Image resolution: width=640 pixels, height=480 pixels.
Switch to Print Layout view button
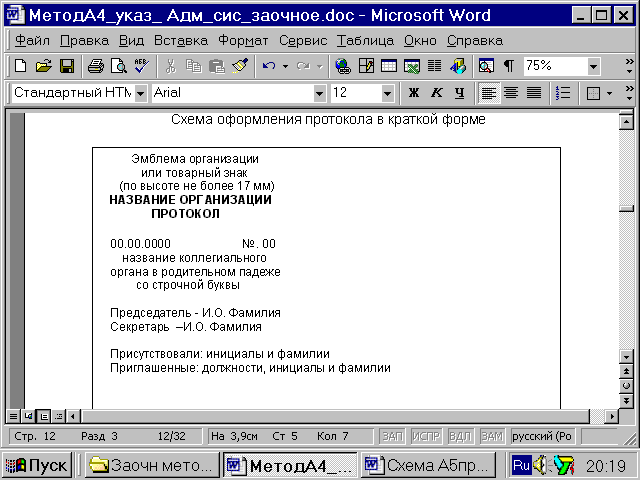pos(44,416)
